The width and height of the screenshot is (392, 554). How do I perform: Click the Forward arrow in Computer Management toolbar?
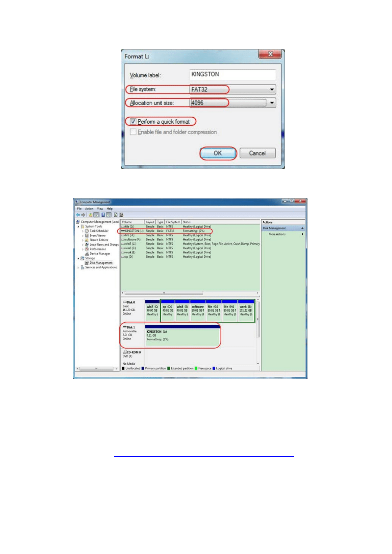click(83, 215)
